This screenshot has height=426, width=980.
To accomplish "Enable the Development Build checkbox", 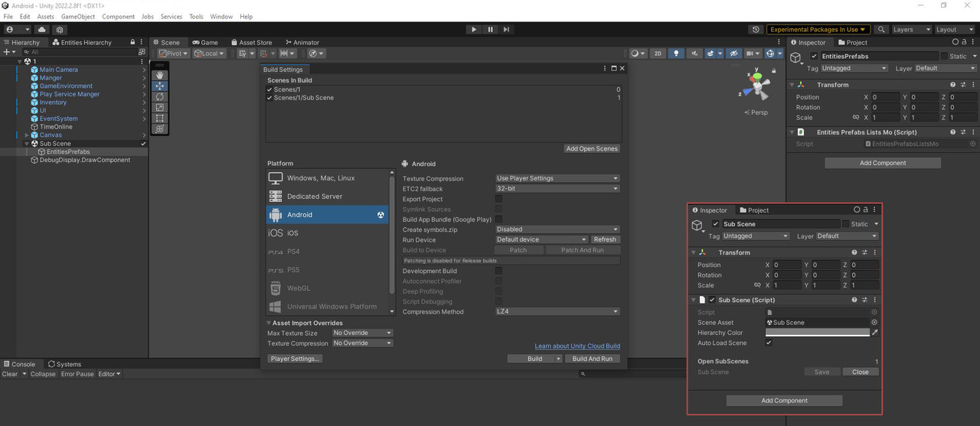I will point(498,271).
